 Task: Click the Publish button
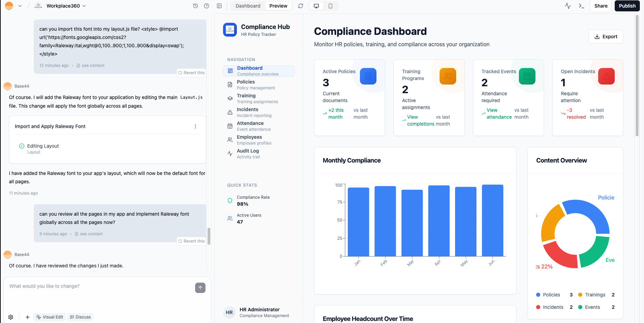click(x=627, y=6)
